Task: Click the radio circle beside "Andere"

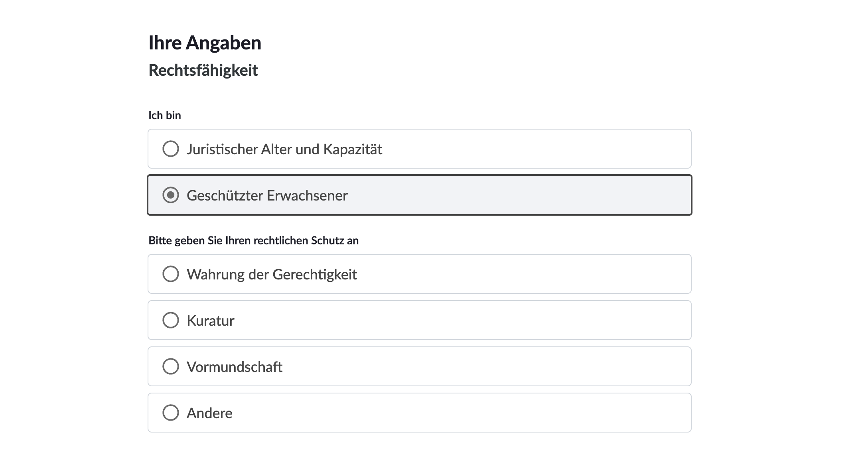Action: [x=171, y=413]
